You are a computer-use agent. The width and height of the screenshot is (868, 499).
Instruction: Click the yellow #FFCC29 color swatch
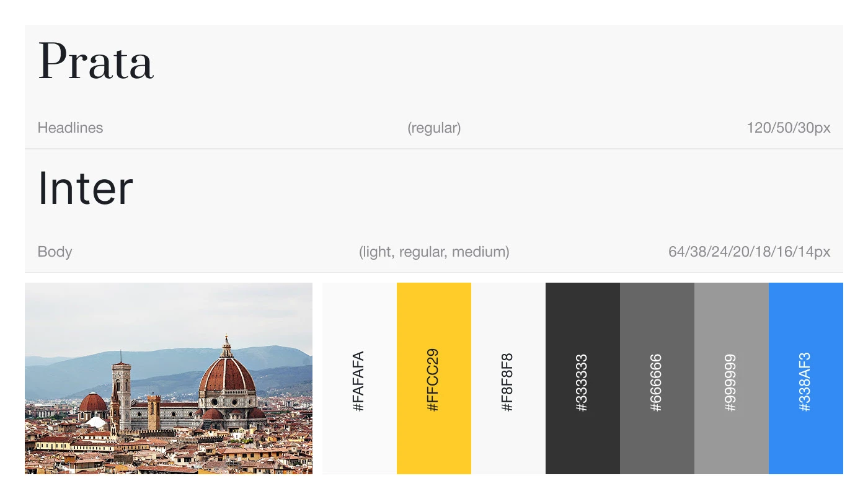click(434, 378)
